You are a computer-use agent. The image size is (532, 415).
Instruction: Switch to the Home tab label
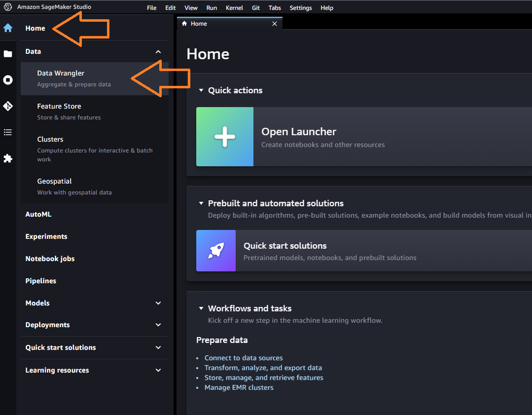pos(199,23)
